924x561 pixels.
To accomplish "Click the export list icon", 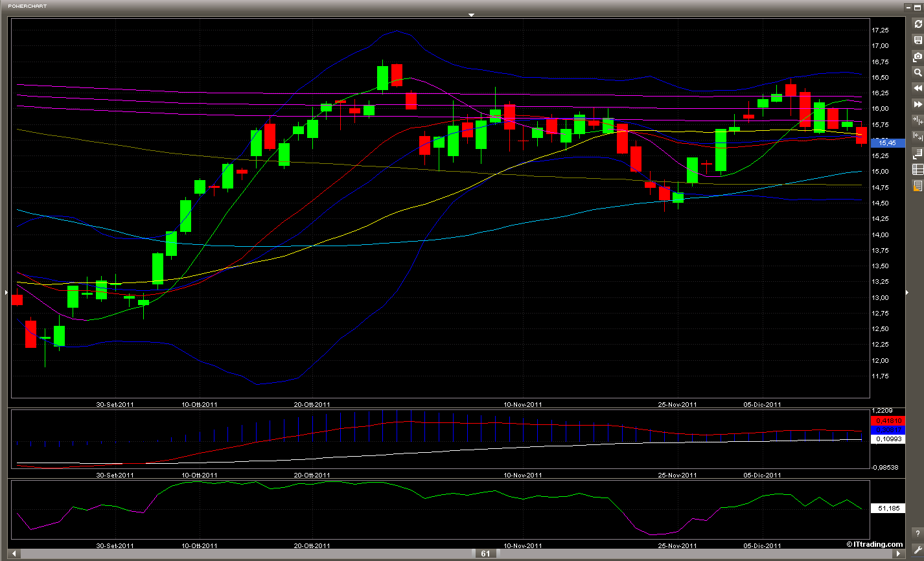I will (x=918, y=154).
